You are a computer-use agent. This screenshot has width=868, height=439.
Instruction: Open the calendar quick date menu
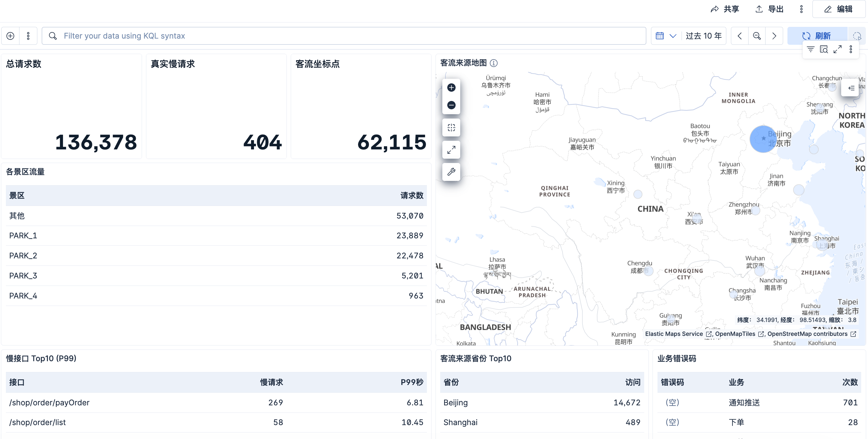(666, 36)
